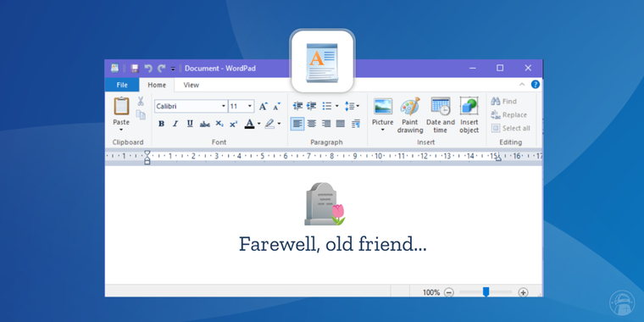This screenshot has width=644, height=322.
Task: Apply the text highlight color
Action: (x=269, y=124)
